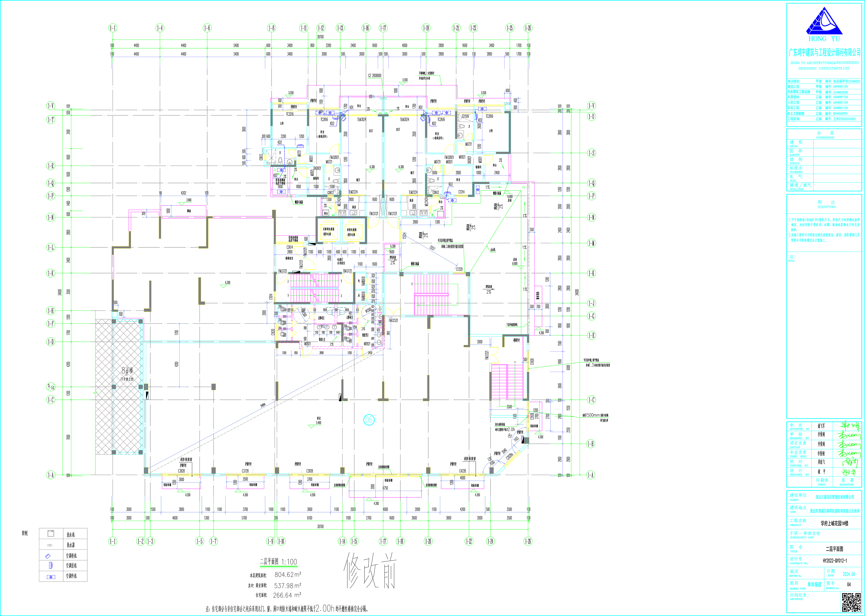Click project name 学府上城花园1#楼
Screen dimensions: 865x616
834,523
